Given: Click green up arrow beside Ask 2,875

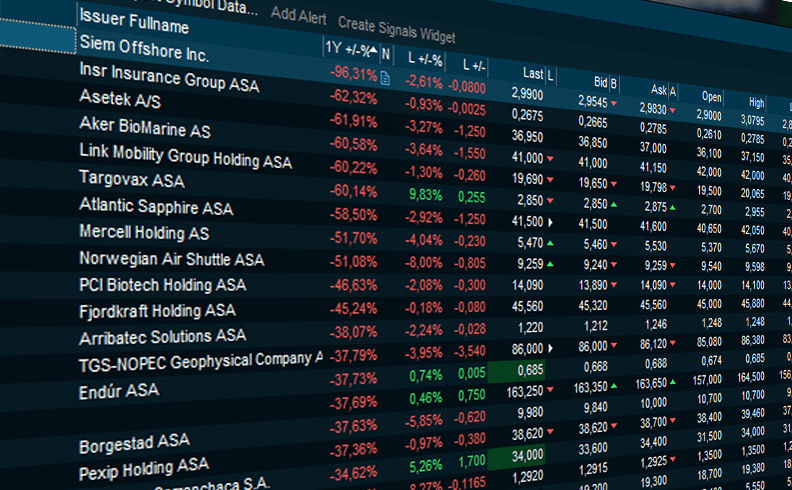Looking at the screenshot, I should coord(673,207).
